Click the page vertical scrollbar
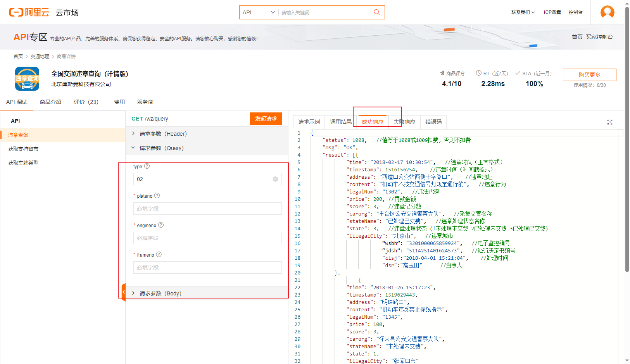Screen dimensions: 630x364 [x=627, y=140]
